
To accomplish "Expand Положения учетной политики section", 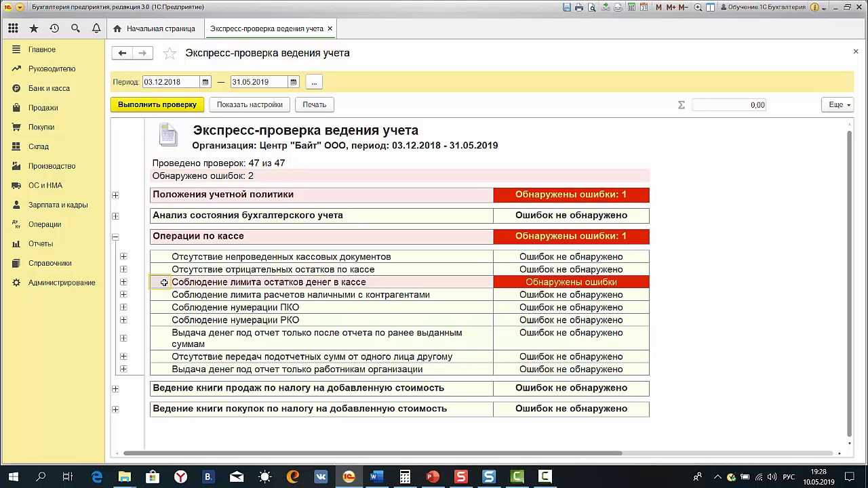I will tap(115, 195).
